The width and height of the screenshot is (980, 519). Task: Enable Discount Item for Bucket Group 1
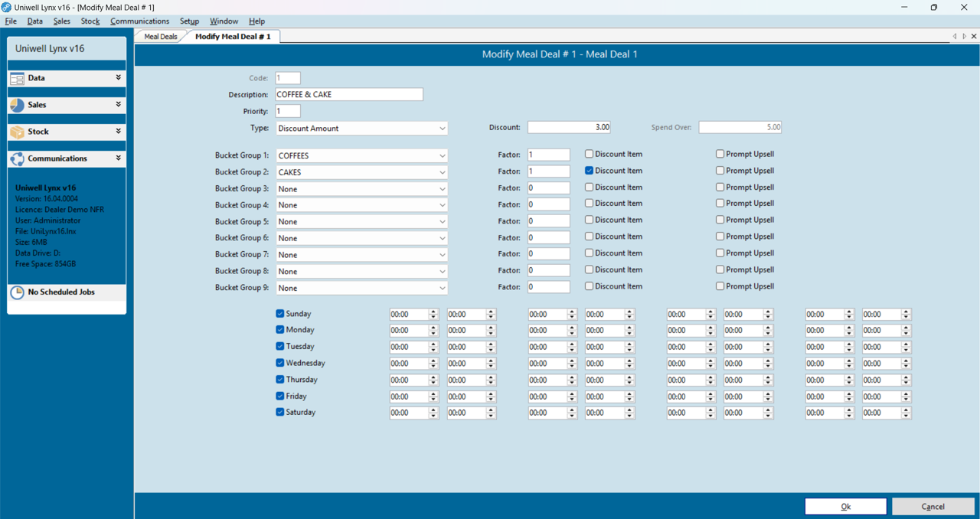pos(590,154)
